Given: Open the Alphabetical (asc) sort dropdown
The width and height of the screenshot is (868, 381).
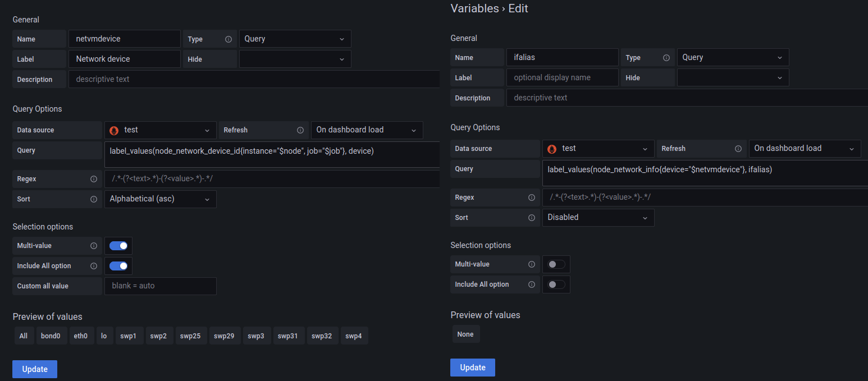Looking at the screenshot, I should 160,199.
